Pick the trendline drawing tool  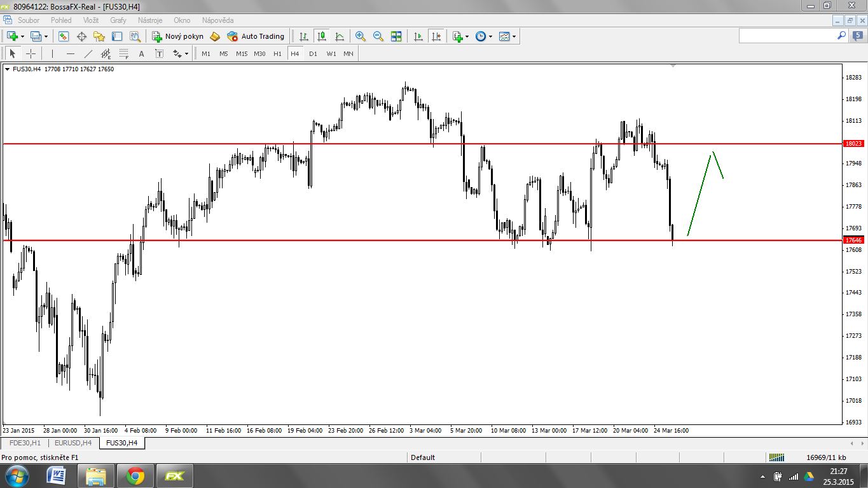[88, 53]
